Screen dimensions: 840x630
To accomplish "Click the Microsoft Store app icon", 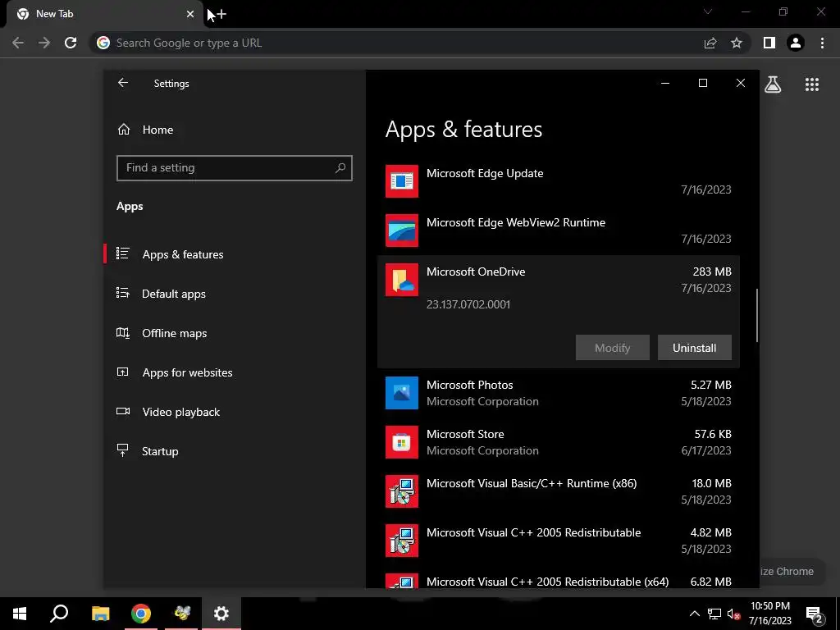I will pyautogui.click(x=402, y=442).
